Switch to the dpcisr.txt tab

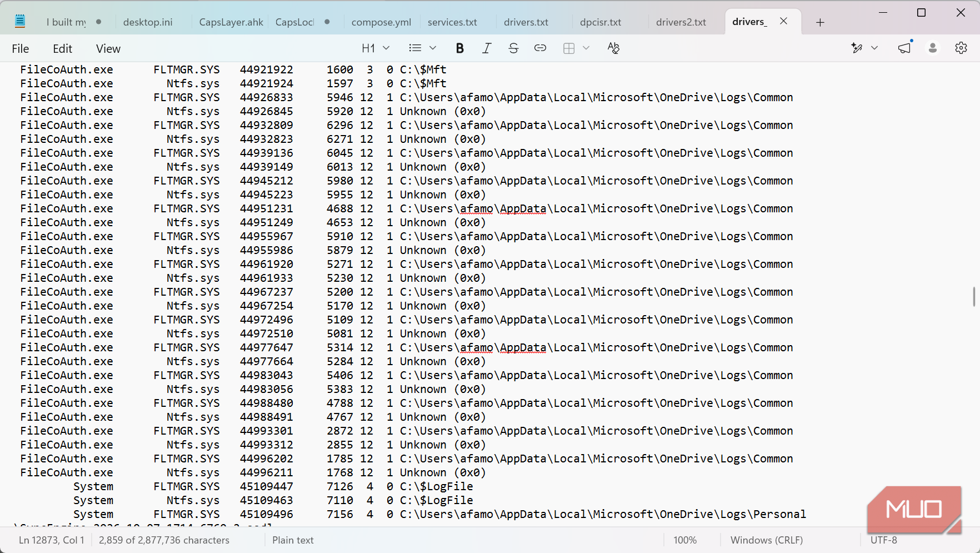601,22
